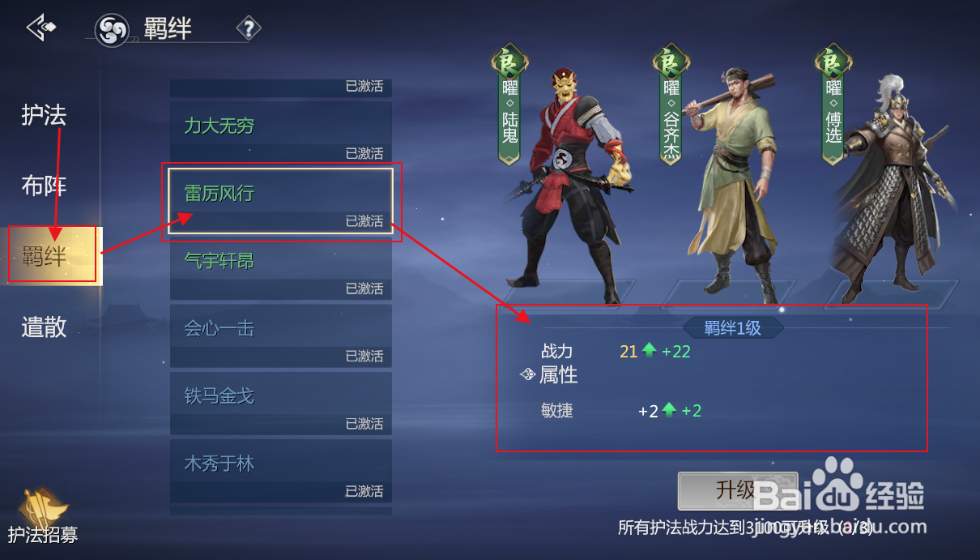980x560 pixels.
Task: Select the 雷厉风行 bond entry
Action: 281,199
